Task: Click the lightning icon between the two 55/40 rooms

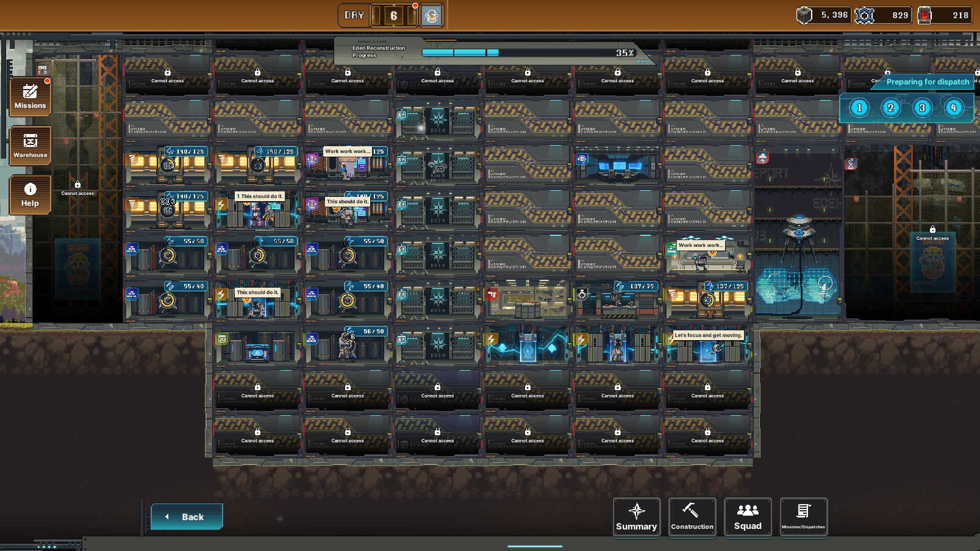Action: tap(222, 294)
